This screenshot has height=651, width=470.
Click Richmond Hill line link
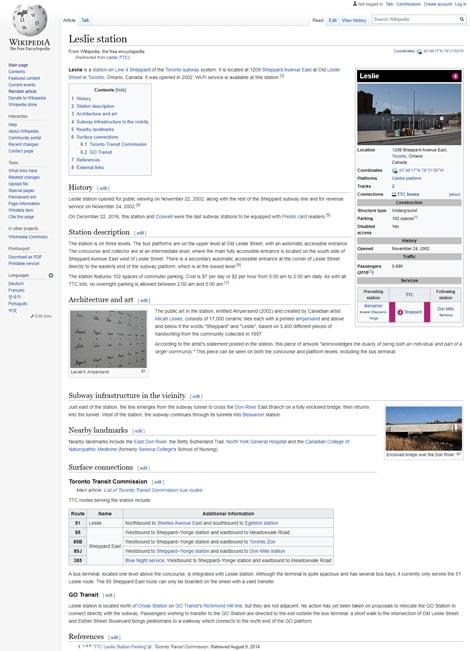click(x=222, y=606)
